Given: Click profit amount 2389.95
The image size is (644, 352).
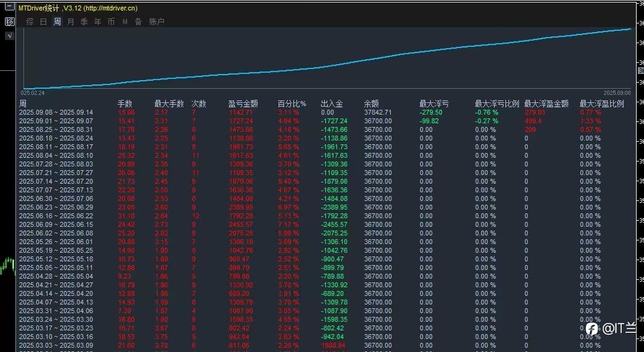Looking at the screenshot, I should point(241,207).
